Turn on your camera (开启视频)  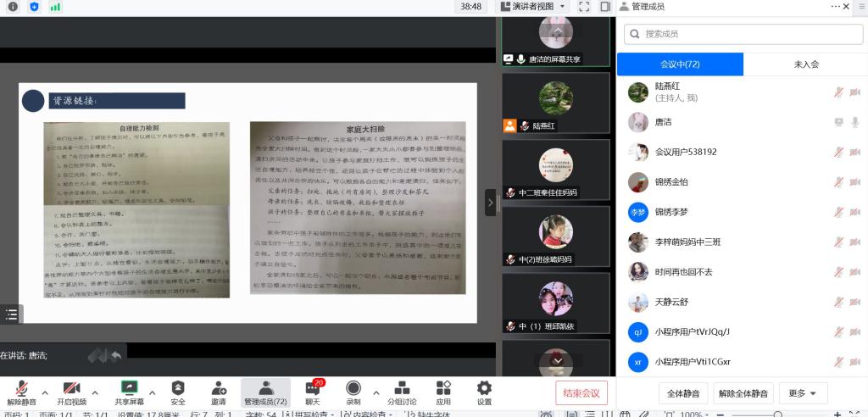click(x=71, y=392)
